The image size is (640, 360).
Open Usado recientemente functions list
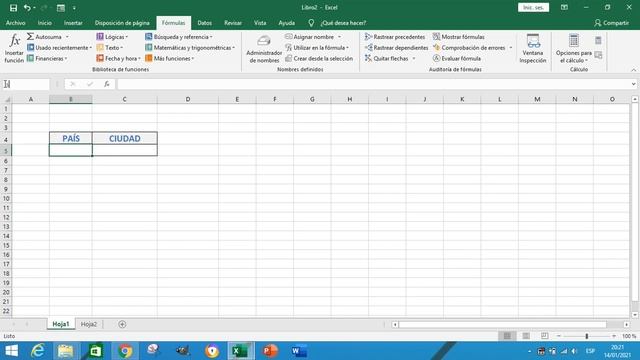(x=59, y=48)
